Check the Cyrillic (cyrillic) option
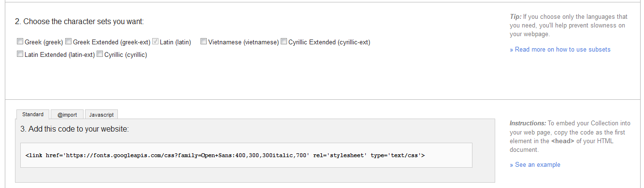 (100, 54)
